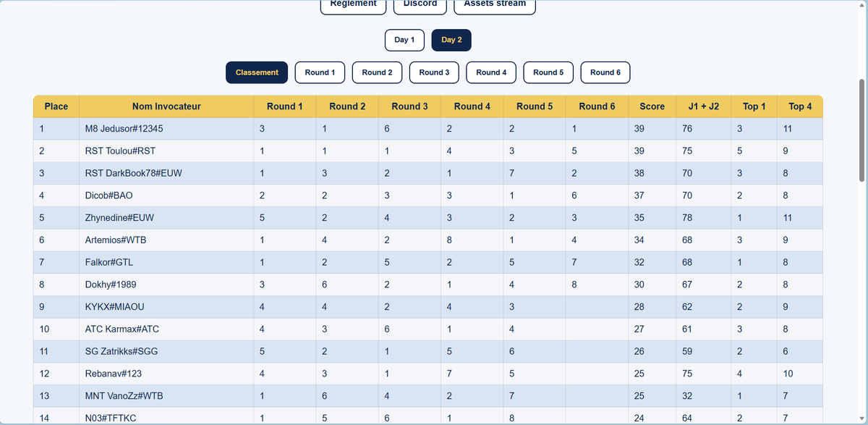Image resolution: width=868 pixels, height=425 pixels.
Task: Click N03#TFTKC's score of 24
Action: (639, 418)
